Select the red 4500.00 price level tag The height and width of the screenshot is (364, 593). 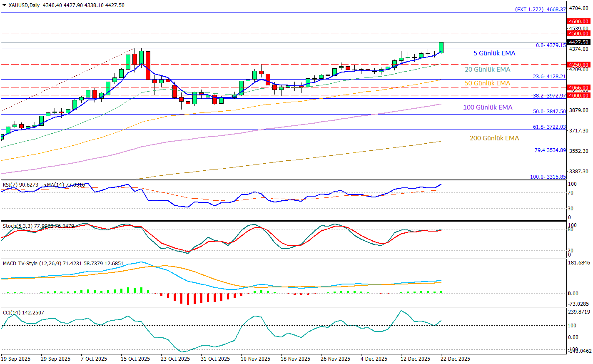(x=579, y=33)
